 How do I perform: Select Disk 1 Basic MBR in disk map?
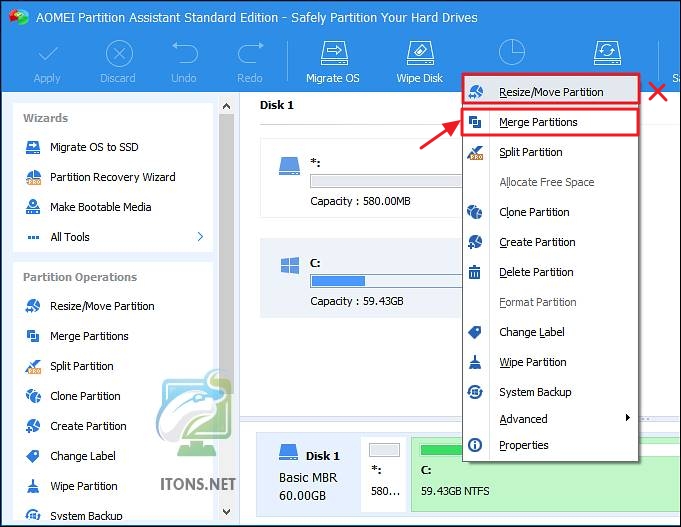click(x=308, y=474)
